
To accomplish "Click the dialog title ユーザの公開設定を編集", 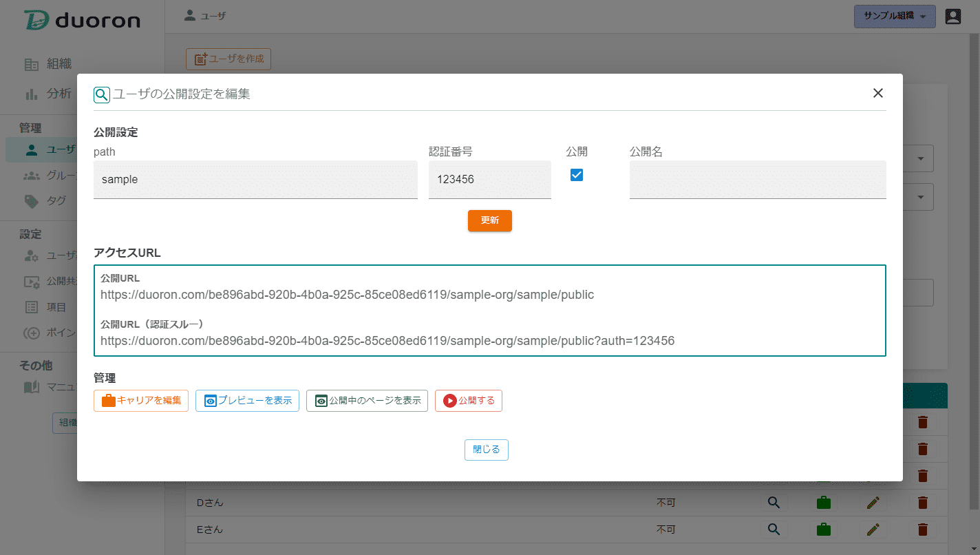I will pyautogui.click(x=182, y=94).
